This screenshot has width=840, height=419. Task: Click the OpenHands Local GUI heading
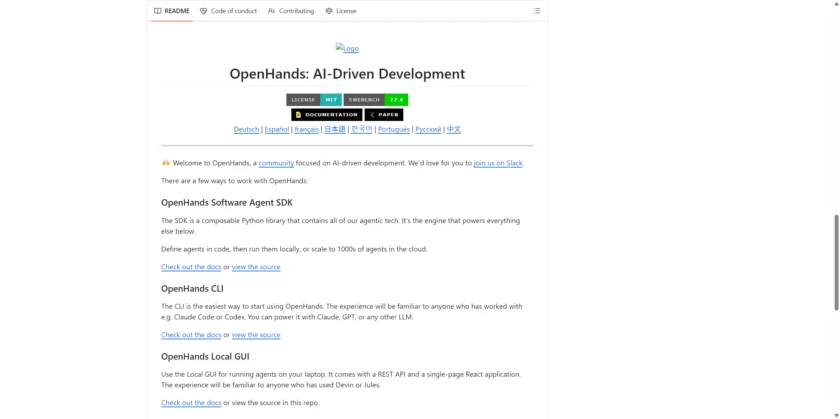tap(205, 357)
